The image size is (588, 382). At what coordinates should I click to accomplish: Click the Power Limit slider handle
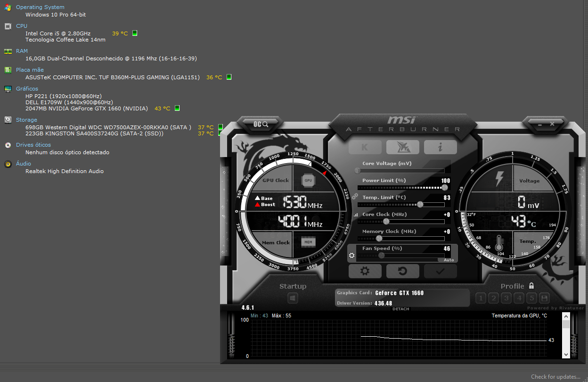444,187
